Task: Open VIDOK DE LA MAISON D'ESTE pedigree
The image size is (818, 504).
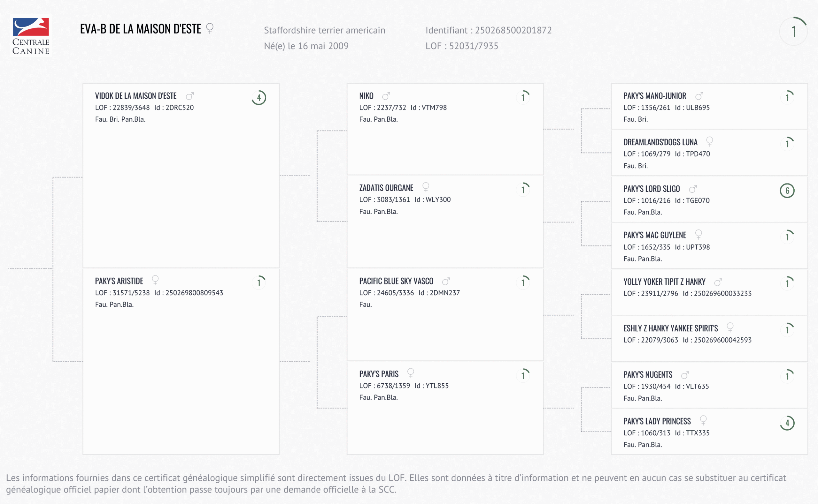Action: coord(136,96)
